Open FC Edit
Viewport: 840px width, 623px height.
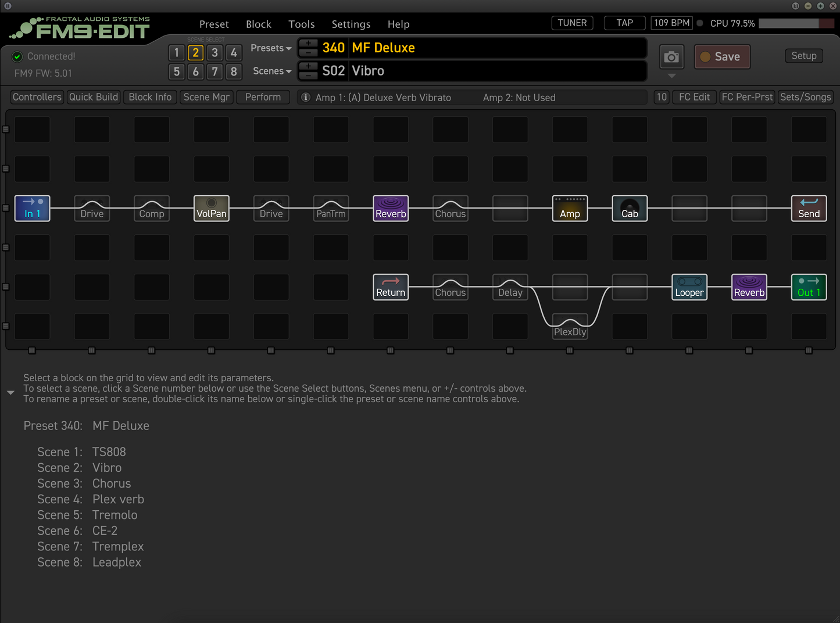coord(695,97)
